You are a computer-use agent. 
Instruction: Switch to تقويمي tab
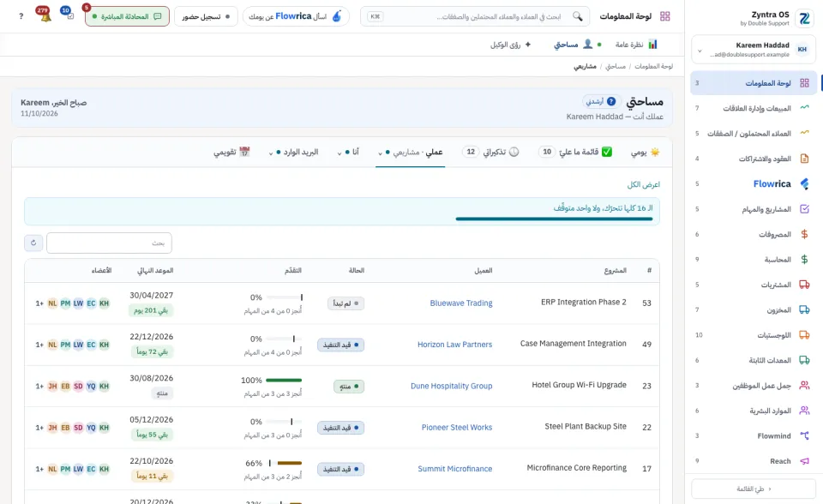(x=231, y=153)
